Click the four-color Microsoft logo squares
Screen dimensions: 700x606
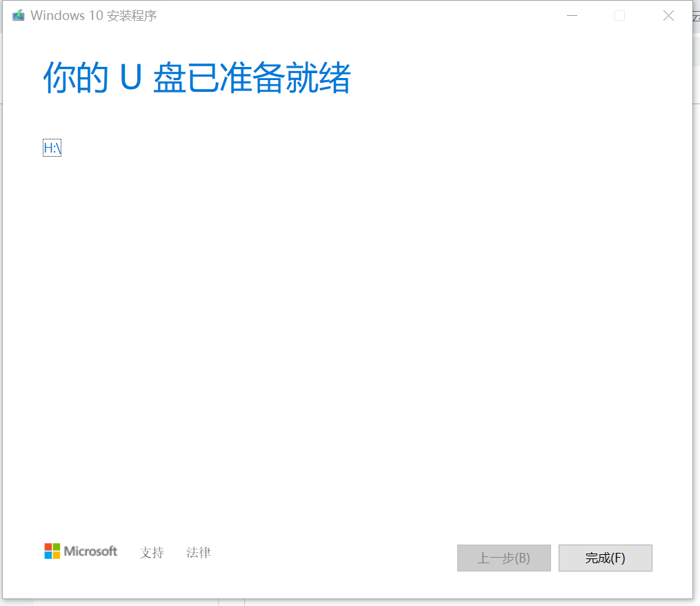pos(52,551)
